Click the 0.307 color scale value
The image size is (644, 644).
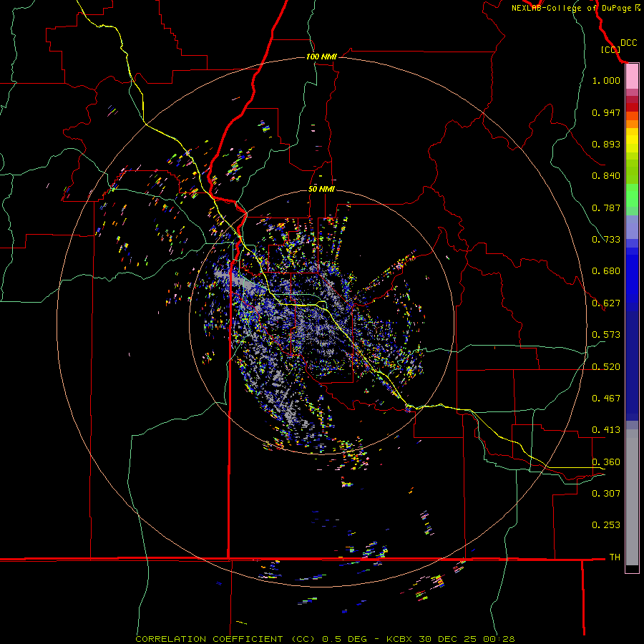tap(606, 494)
